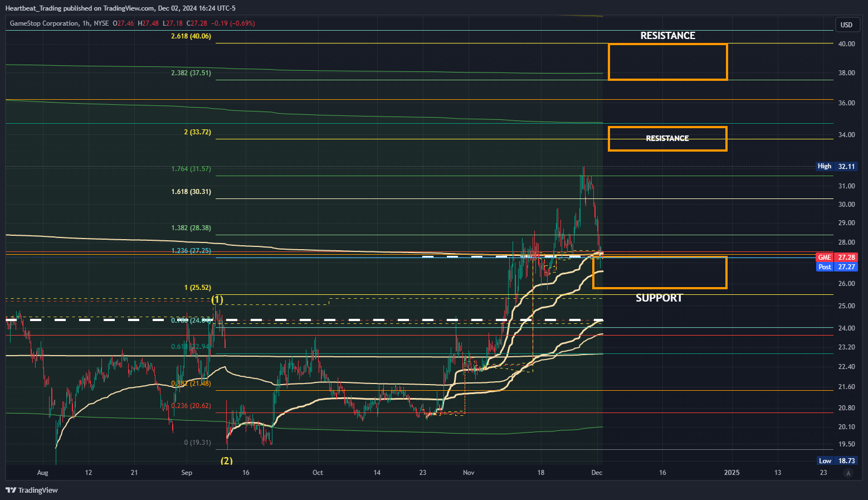Click the Dec date on time axis
The width and height of the screenshot is (868, 500).
597,473
